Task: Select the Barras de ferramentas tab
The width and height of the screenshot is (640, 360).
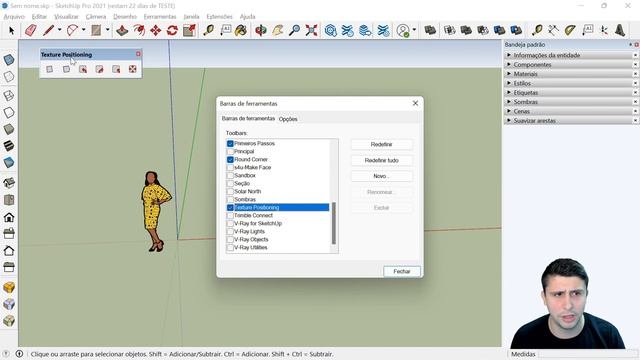Action: pos(248,118)
